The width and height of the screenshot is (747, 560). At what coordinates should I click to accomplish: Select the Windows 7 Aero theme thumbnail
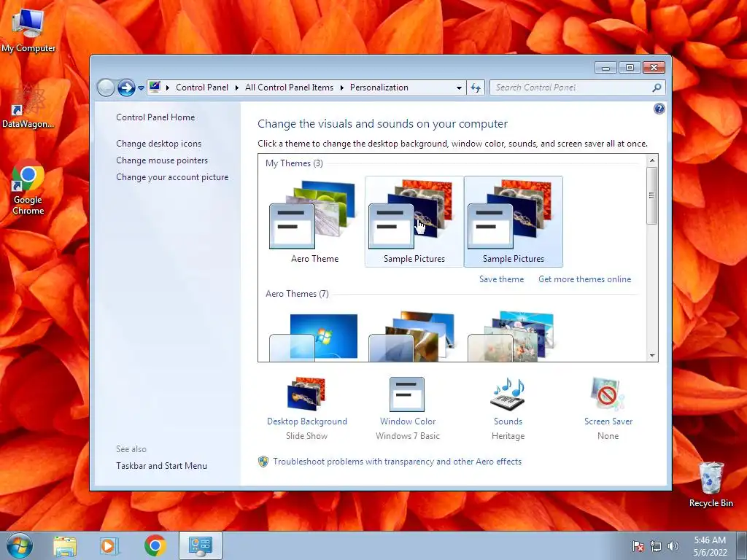314,336
